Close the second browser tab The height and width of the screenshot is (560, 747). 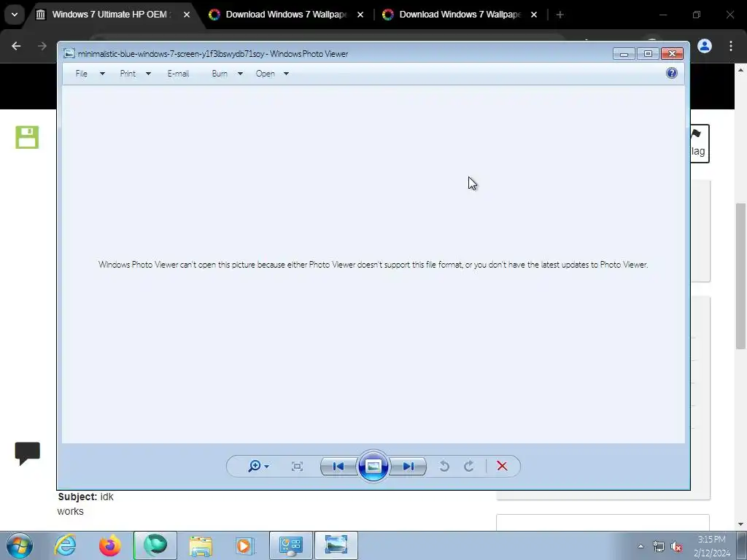360,15
